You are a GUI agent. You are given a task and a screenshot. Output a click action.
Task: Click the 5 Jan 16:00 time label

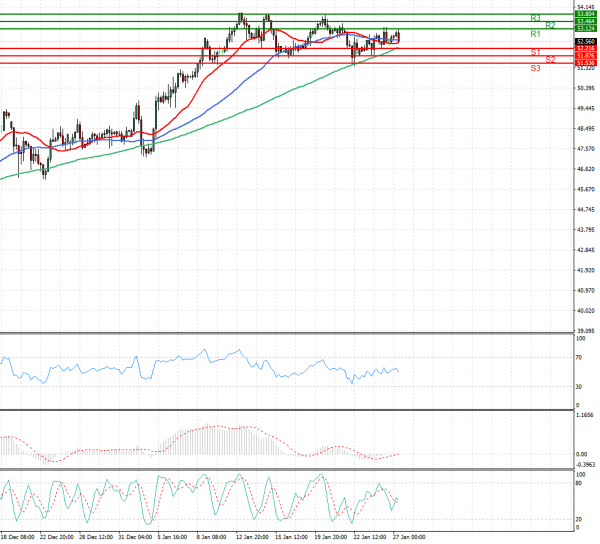pyautogui.click(x=172, y=537)
